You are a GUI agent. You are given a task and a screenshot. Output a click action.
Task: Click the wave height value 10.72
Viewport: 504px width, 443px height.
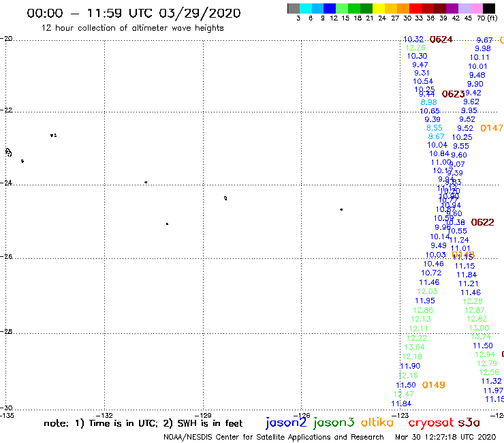(x=431, y=273)
